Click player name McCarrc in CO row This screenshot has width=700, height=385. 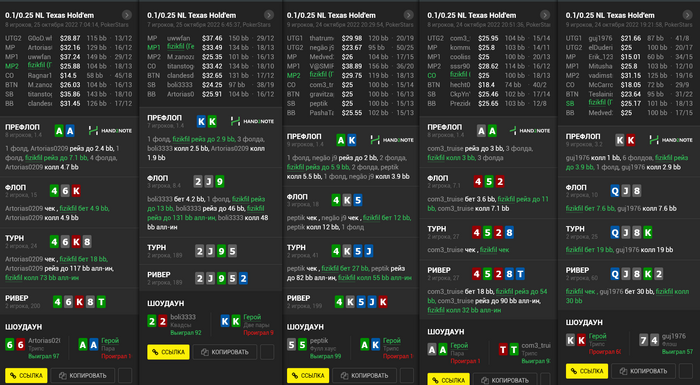600,85
